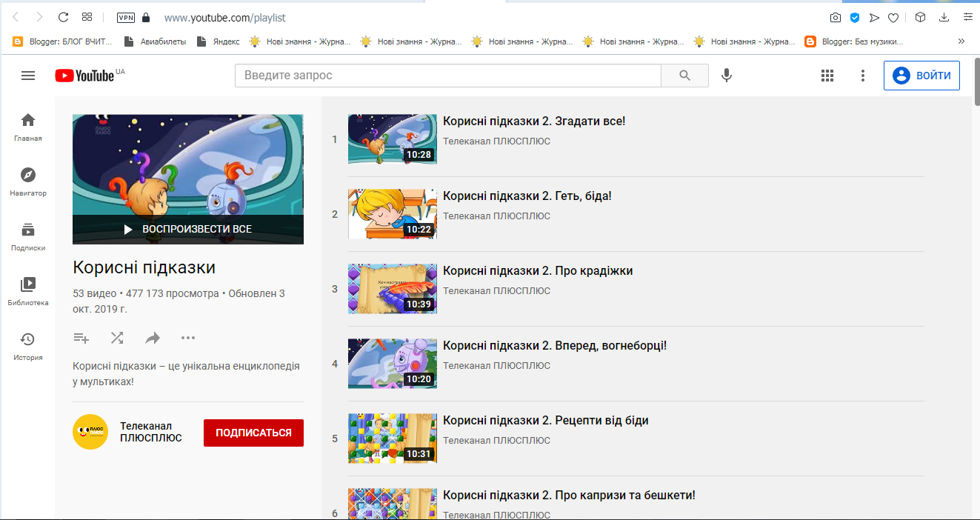Viewport: 980px width, 520px height.
Task: Open Навигатор compass in sidebar
Action: (27, 181)
